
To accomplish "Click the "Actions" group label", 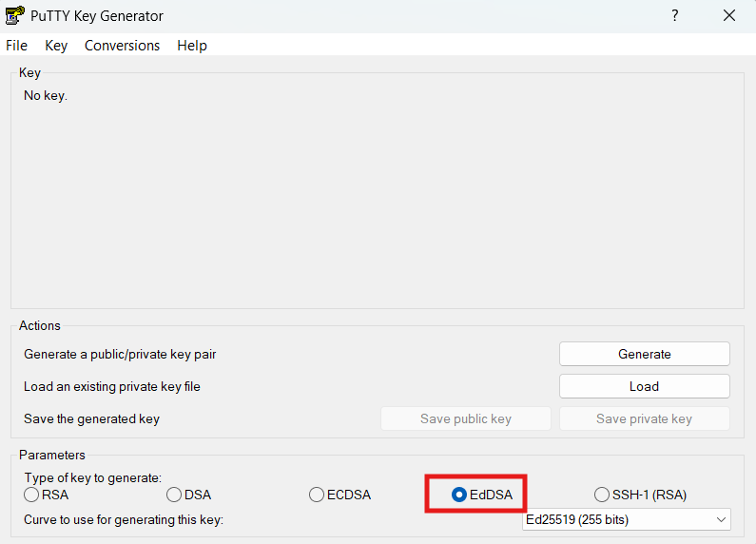I will pos(40,325).
